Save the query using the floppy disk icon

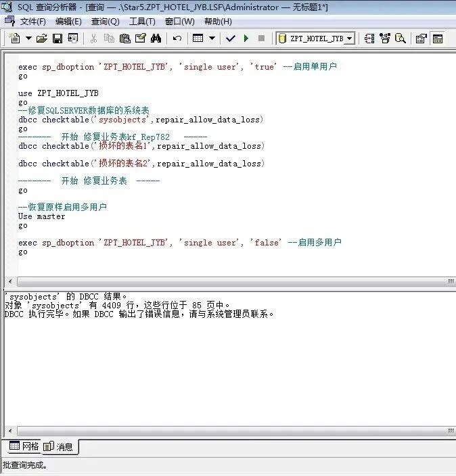(58, 39)
